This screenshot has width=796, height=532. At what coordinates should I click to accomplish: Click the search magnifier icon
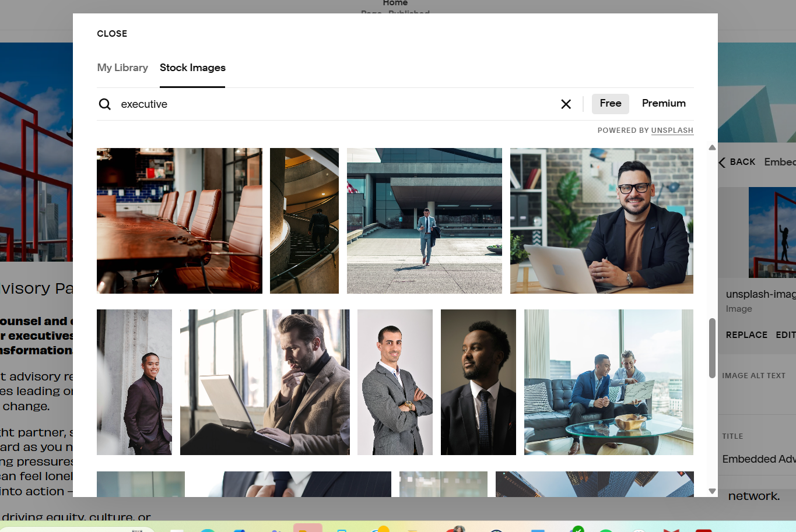pyautogui.click(x=105, y=104)
